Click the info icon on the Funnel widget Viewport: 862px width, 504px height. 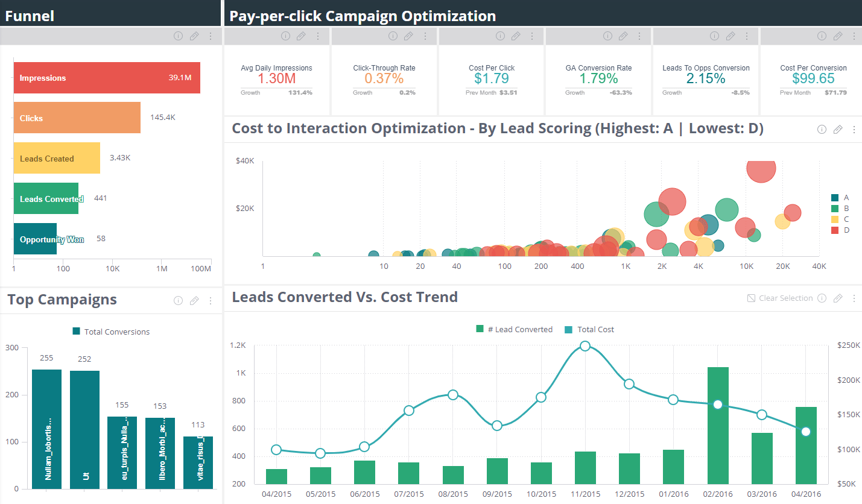(x=178, y=36)
